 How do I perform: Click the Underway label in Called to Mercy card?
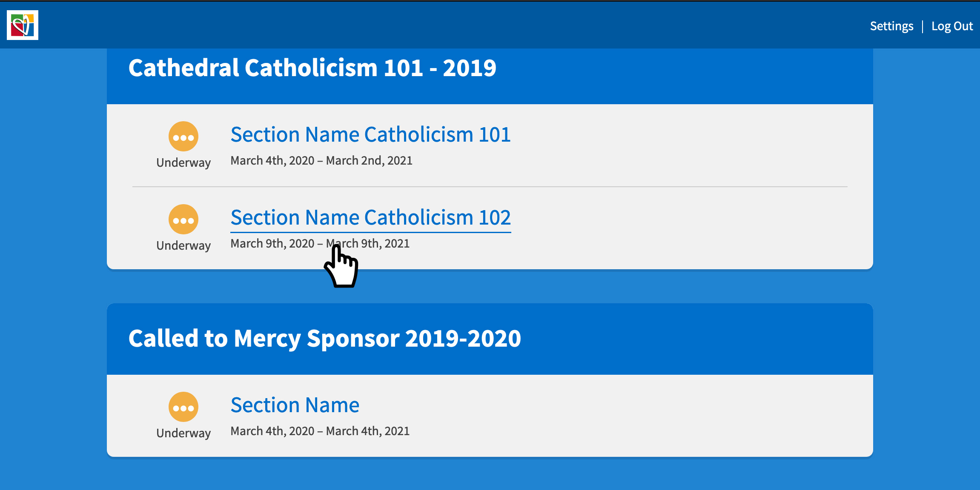pyautogui.click(x=183, y=433)
